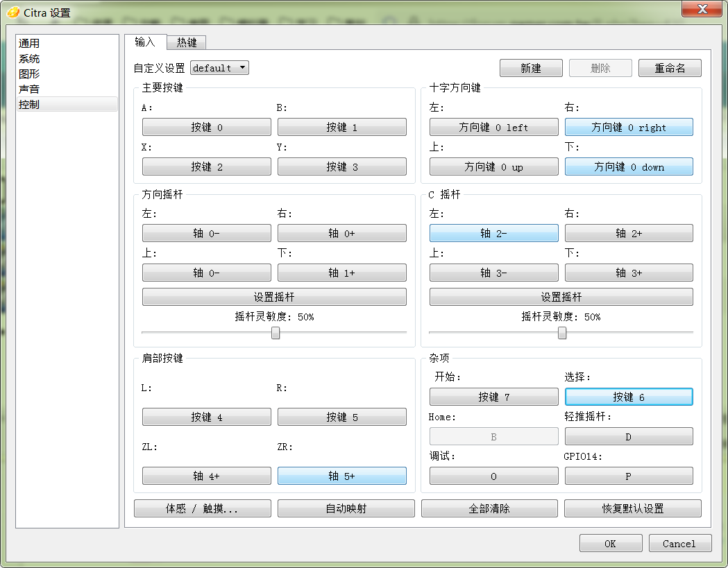Image resolution: width=728 pixels, height=568 pixels.
Task: Adjust the C 摇杆 sensitivity slider handle
Action: click(x=561, y=333)
